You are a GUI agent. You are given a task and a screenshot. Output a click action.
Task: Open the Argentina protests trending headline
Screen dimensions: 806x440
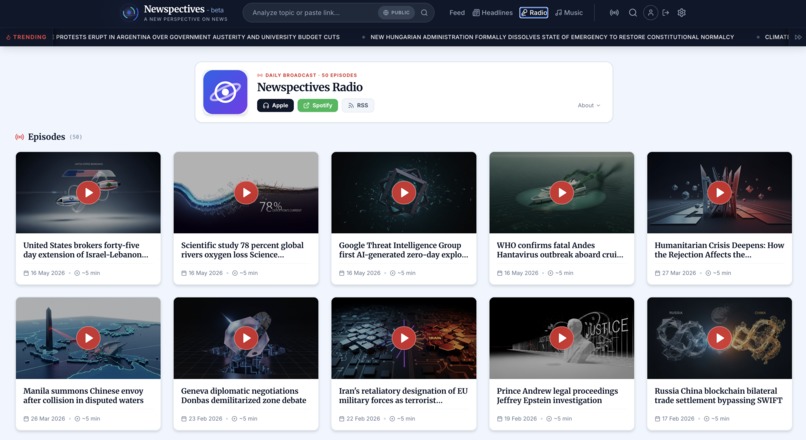(197, 37)
